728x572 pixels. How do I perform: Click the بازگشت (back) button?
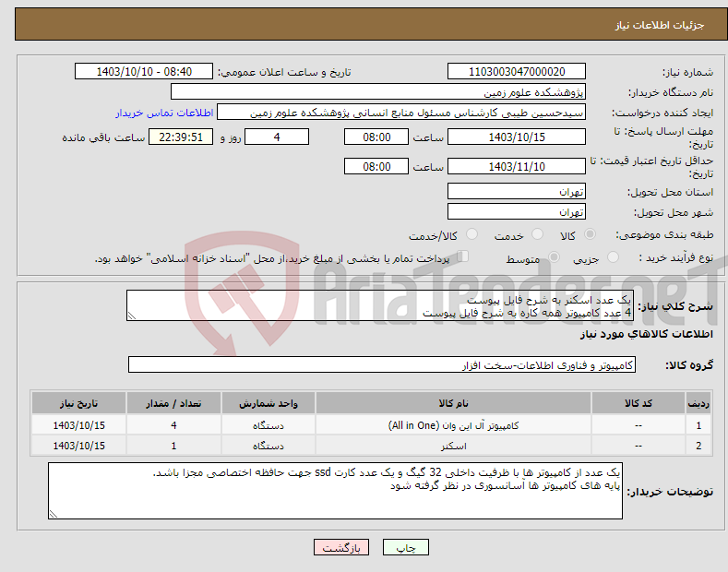341,548
